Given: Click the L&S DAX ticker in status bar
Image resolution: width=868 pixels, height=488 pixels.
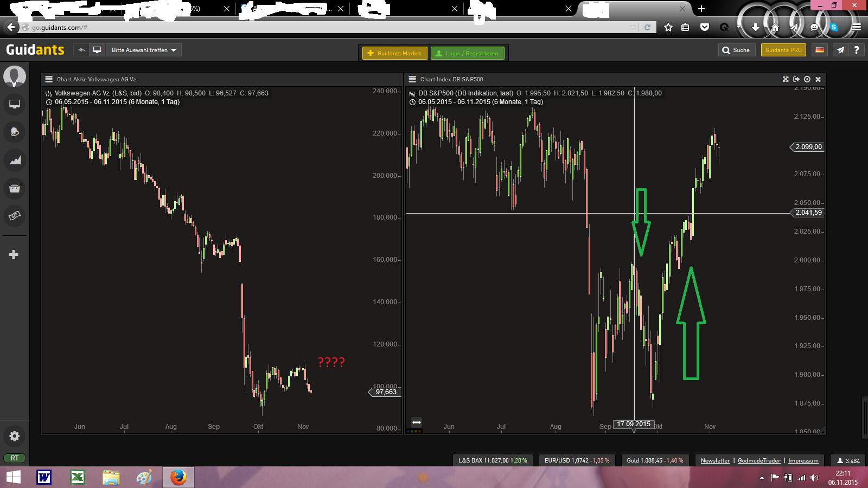Looking at the screenshot, I should point(493,460).
